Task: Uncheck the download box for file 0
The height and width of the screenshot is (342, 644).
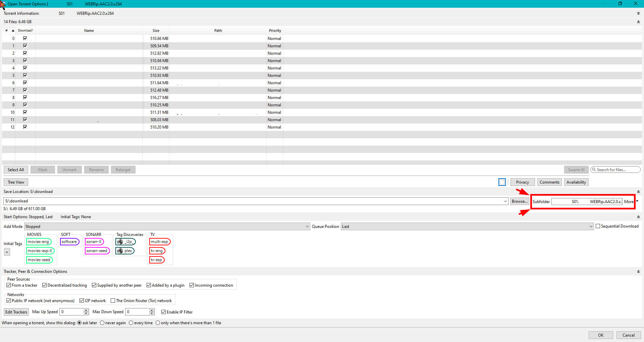Action: pyautogui.click(x=25, y=38)
